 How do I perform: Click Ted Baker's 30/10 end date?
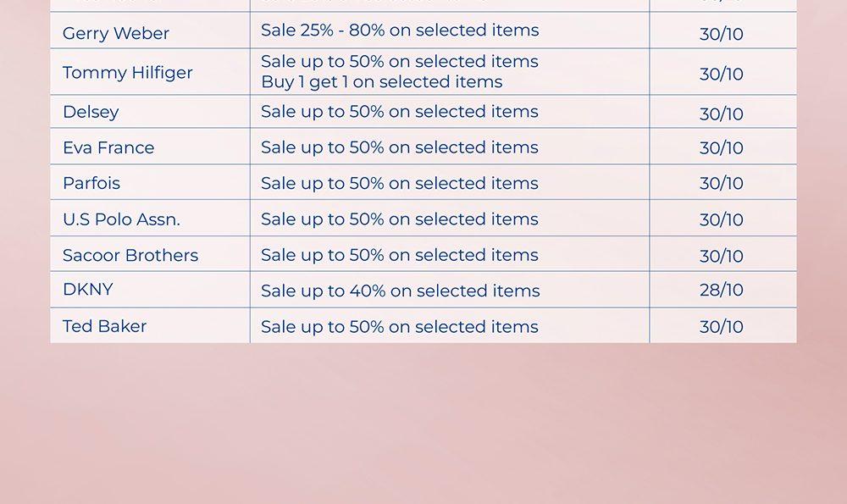(722, 326)
